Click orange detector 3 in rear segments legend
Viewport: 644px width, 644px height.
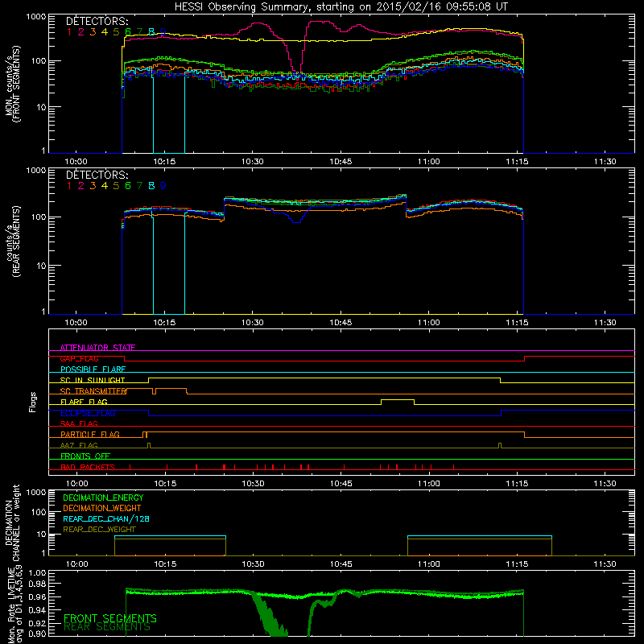(x=93, y=186)
